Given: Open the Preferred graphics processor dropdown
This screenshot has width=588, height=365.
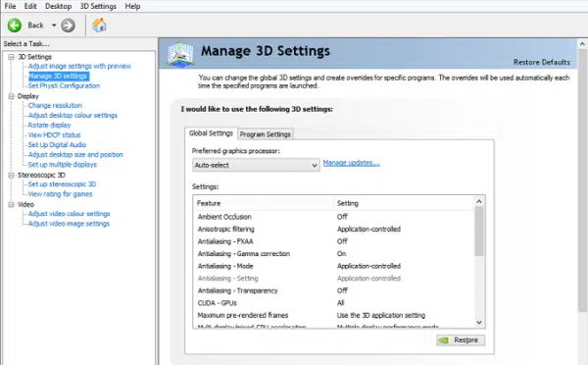Looking at the screenshot, I should pos(256,165).
